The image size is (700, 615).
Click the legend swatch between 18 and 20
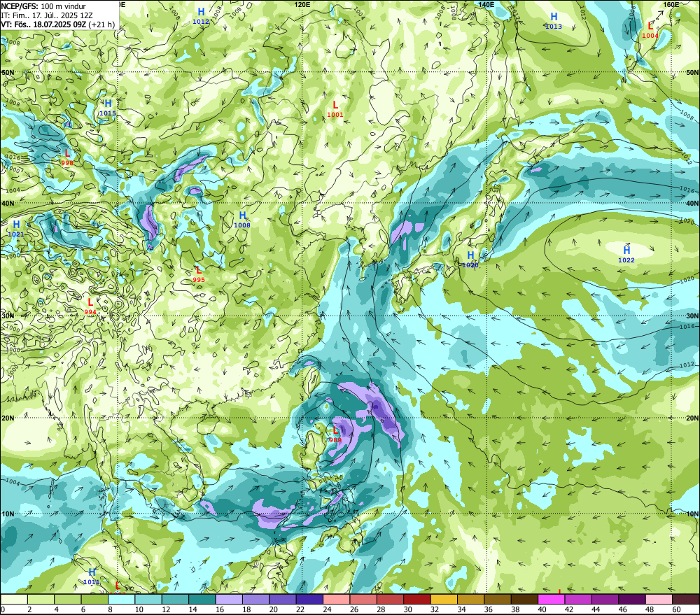255,599
